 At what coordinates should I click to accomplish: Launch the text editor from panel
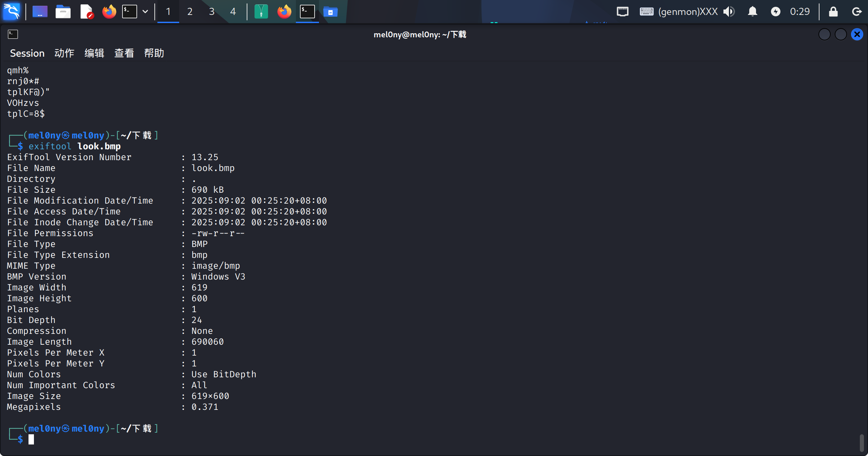point(86,12)
